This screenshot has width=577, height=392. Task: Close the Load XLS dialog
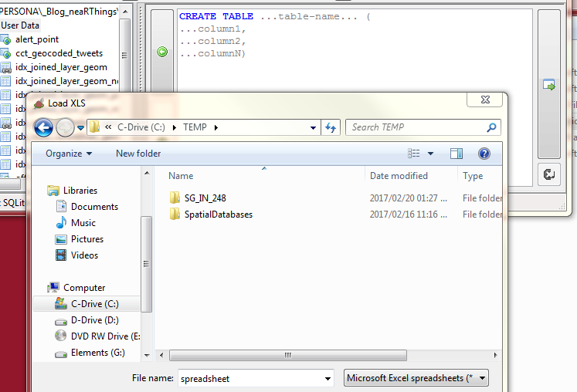point(485,100)
